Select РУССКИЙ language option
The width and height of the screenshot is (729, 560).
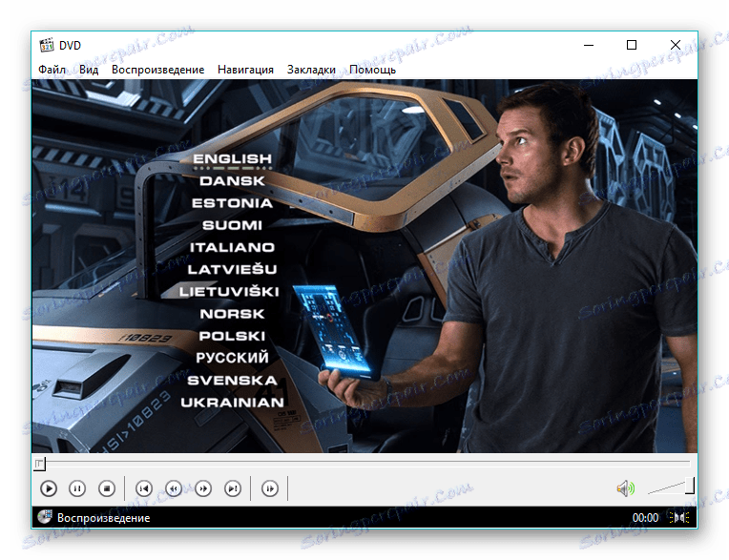(x=232, y=358)
